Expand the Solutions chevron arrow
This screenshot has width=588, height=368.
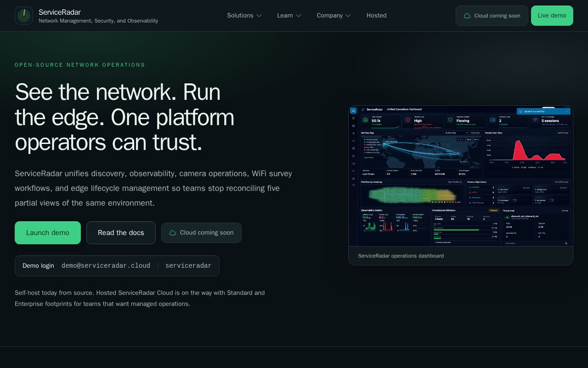(259, 16)
